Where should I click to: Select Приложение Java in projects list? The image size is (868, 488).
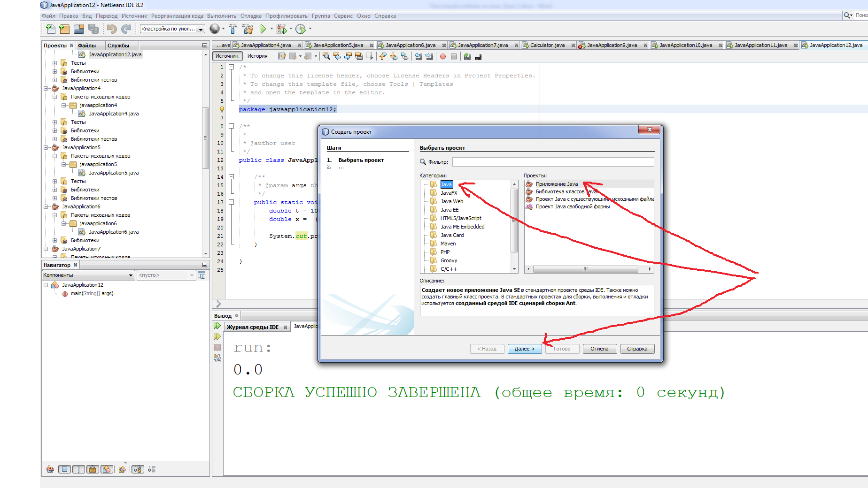557,184
